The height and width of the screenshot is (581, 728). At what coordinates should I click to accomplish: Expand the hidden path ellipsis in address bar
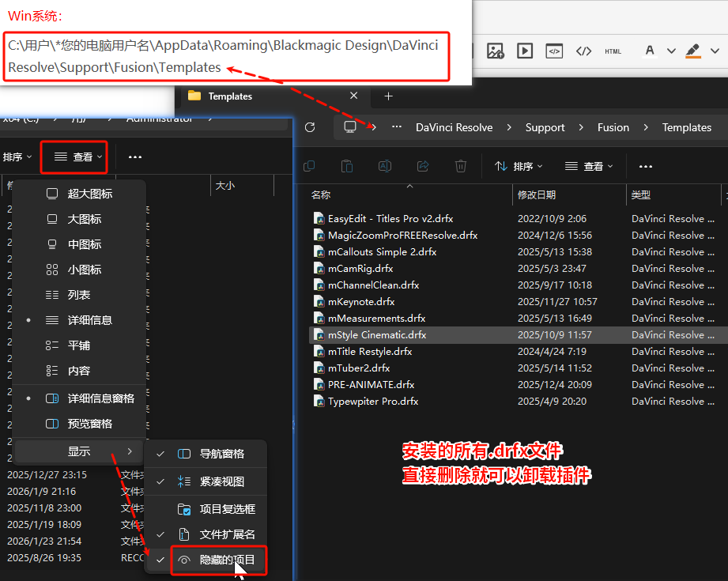[397, 126]
